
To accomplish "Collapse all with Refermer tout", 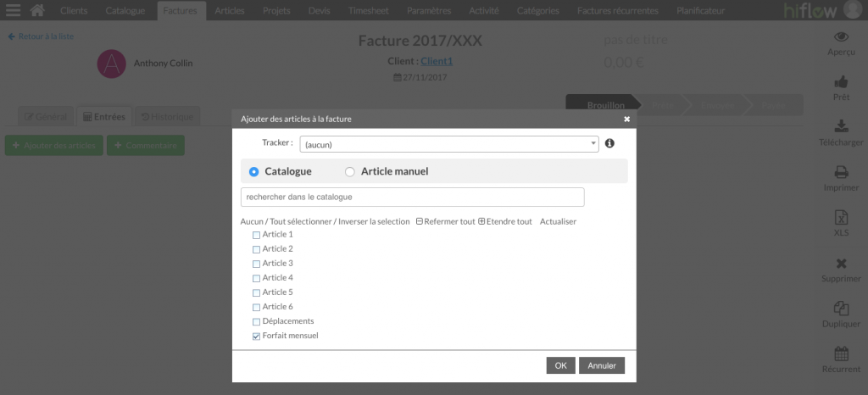I will 446,221.
